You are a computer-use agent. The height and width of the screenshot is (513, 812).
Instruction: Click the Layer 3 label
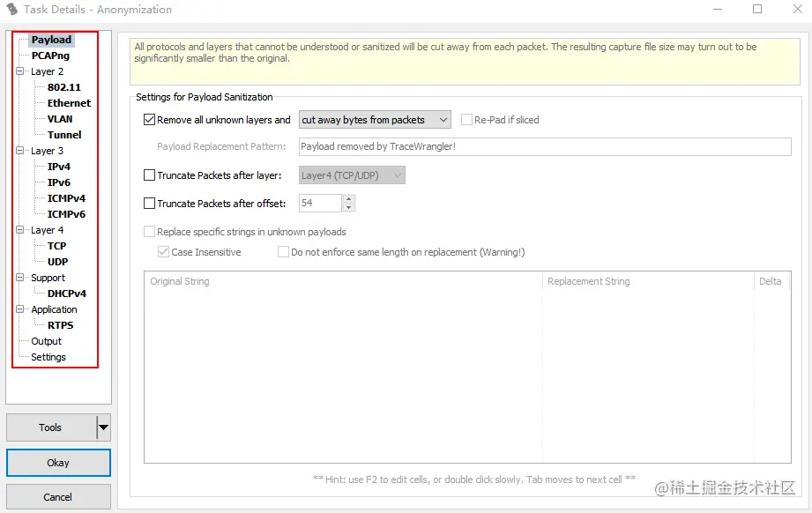click(x=47, y=151)
